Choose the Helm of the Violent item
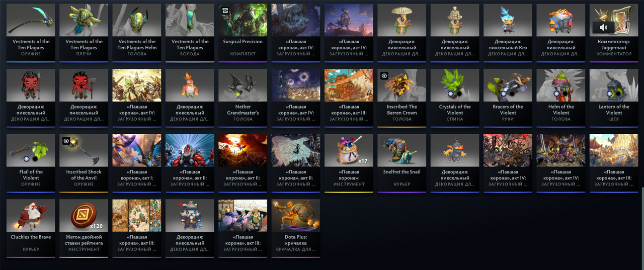Viewport: 644px width, 270px height. click(x=561, y=96)
